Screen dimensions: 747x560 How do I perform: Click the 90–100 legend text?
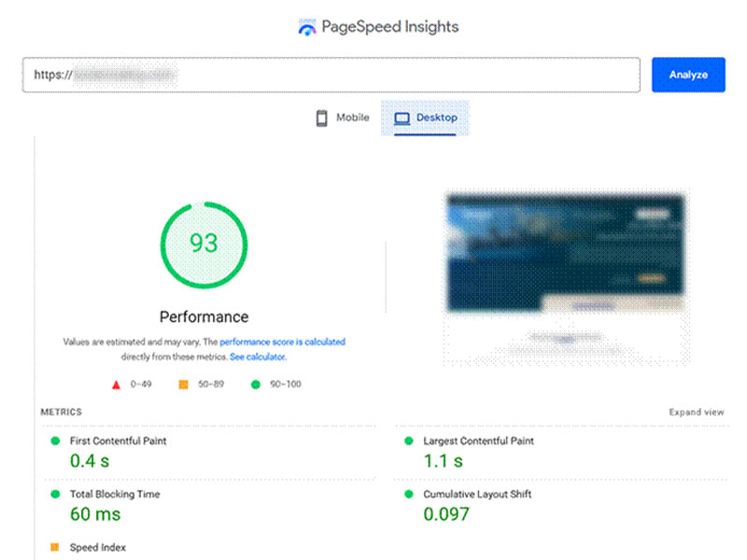tap(286, 385)
